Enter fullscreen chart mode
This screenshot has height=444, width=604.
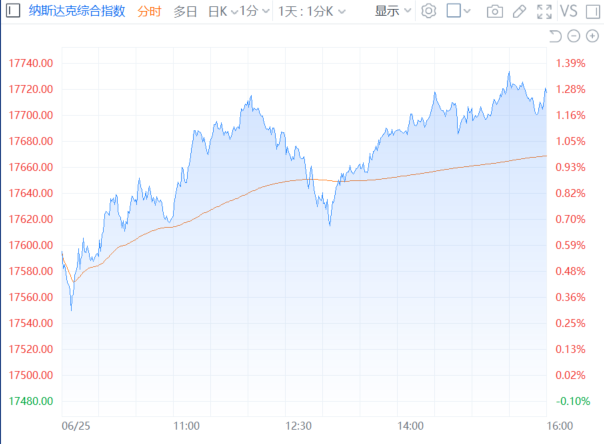pyautogui.click(x=544, y=11)
